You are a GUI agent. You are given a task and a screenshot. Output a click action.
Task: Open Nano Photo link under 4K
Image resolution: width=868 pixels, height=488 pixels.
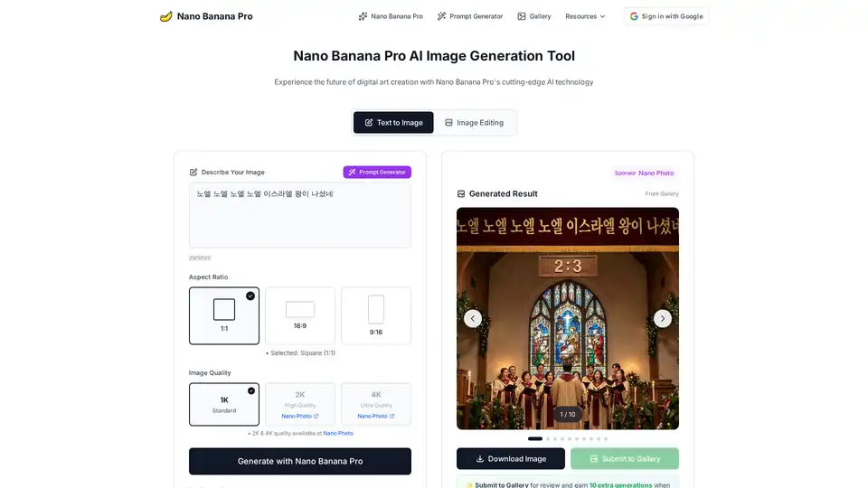tap(376, 416)
